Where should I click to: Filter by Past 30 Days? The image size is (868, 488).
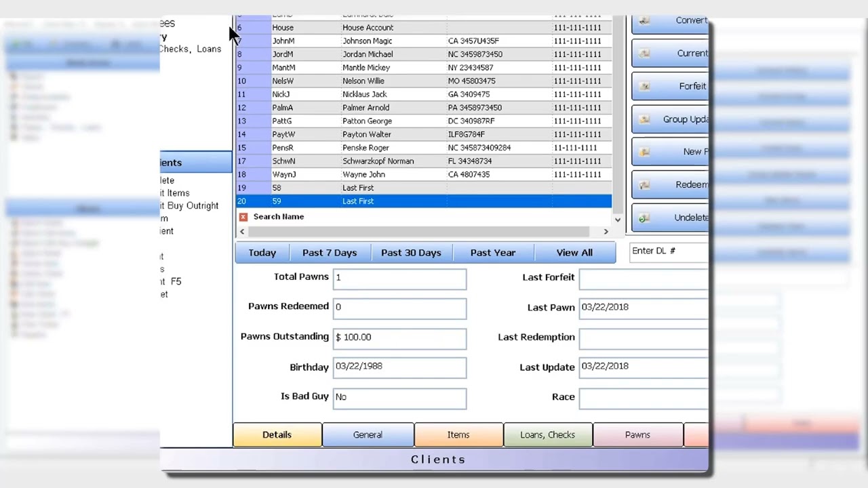pyautogui.click(x=411, y=253)
